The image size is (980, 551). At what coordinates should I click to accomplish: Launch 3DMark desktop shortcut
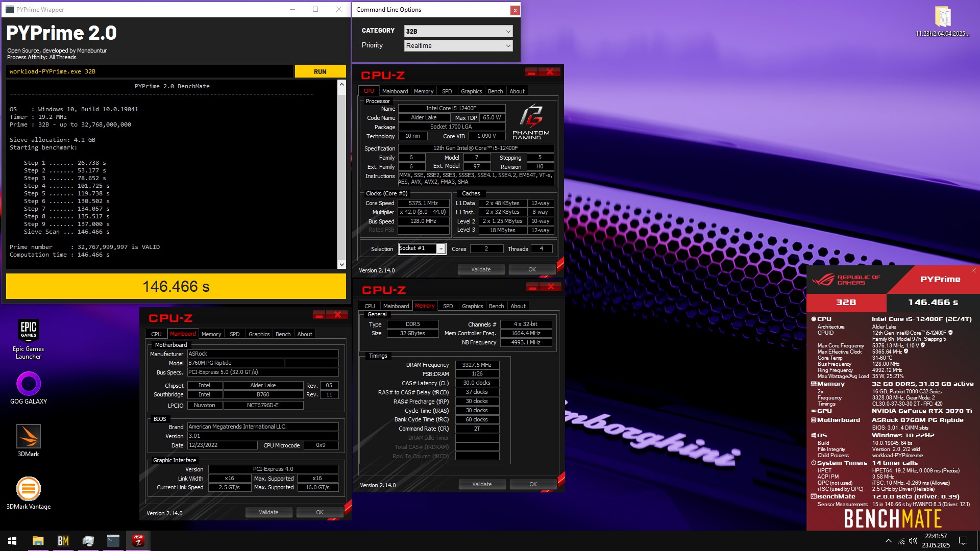point(29,441)
